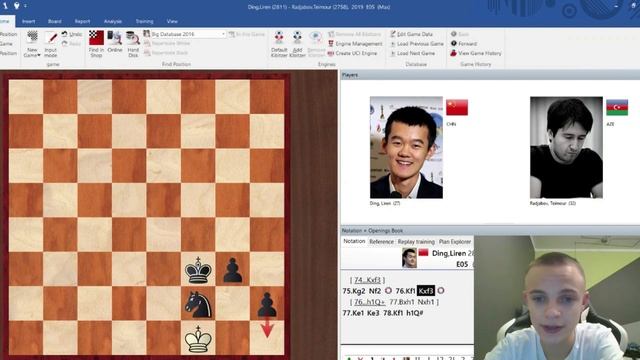Screen dimensions: 640x360
Task: Open the Analysis ribbon tab
Action: click(x=113, y=21)
